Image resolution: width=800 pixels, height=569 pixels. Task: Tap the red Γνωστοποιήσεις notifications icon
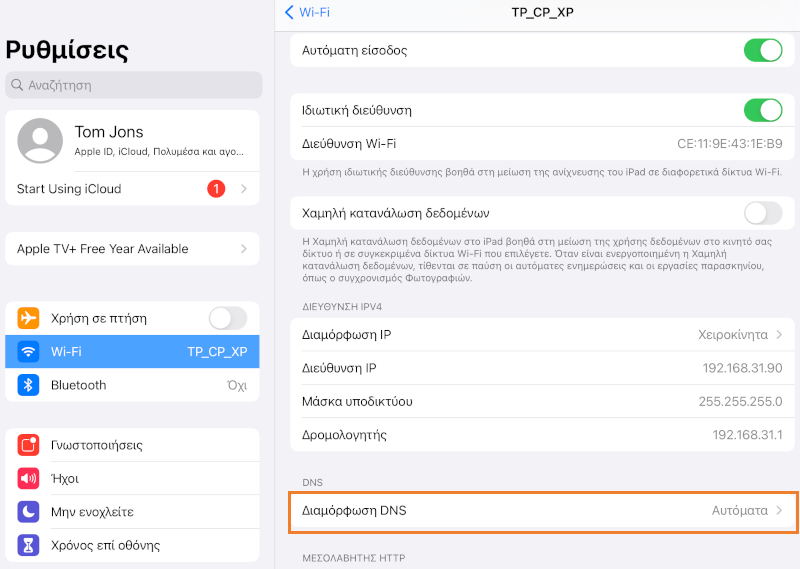point(29,445)
